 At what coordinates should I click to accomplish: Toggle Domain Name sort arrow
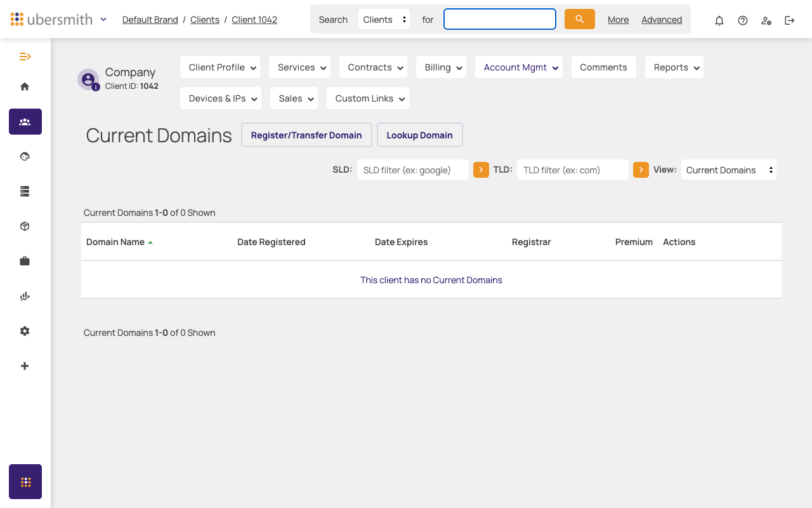point(150,243)
